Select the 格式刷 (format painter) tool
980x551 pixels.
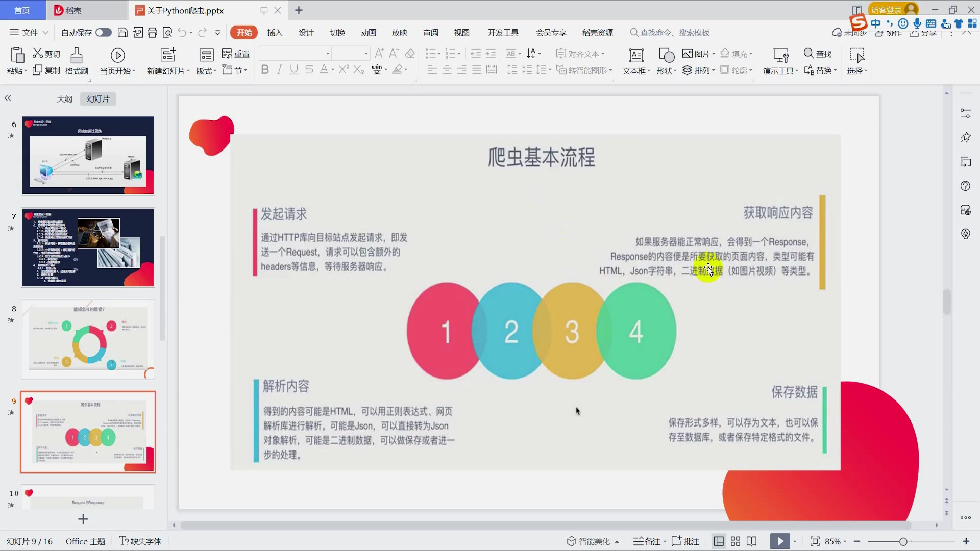pos(76,61)
